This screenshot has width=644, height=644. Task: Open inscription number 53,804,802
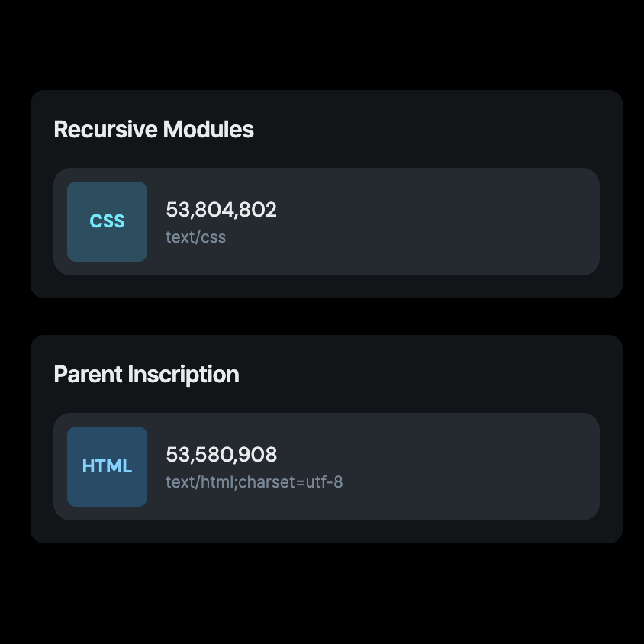coord(221,210)
